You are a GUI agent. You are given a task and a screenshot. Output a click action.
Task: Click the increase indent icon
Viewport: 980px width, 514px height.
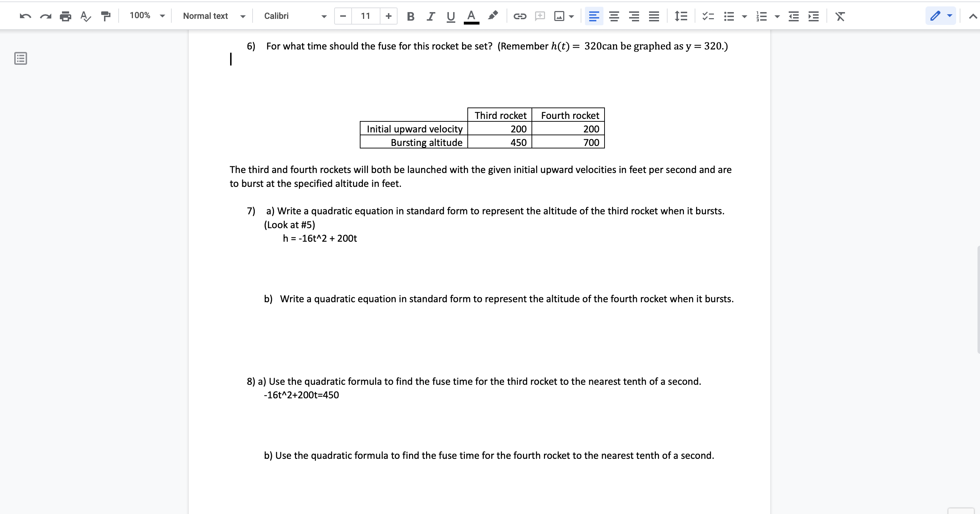point(813,16)
